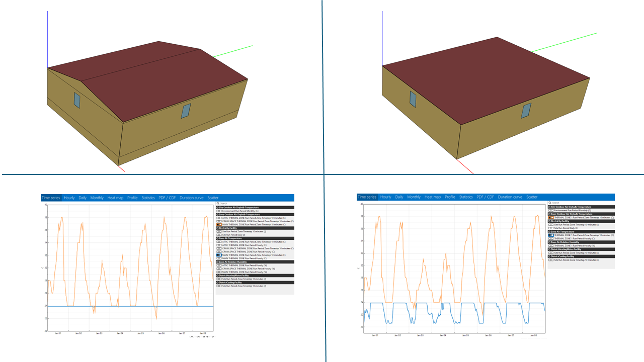
Task: Open Profile tab in right chart panel
Action: [x=450, y=197]
